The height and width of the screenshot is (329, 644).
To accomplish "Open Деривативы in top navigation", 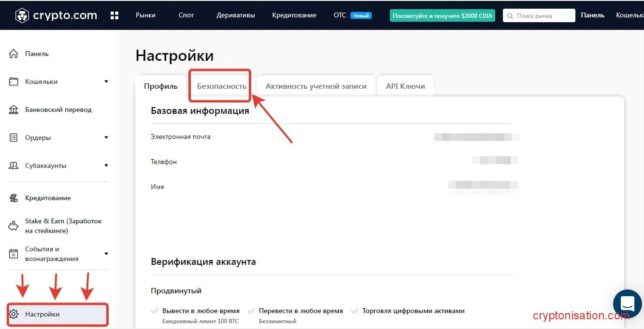I will 235,15.
